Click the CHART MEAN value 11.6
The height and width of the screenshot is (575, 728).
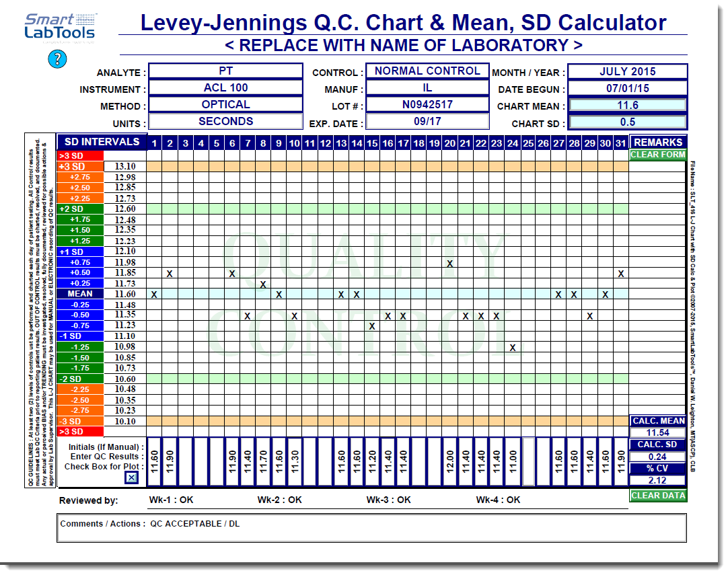click(x=627, y=106)
